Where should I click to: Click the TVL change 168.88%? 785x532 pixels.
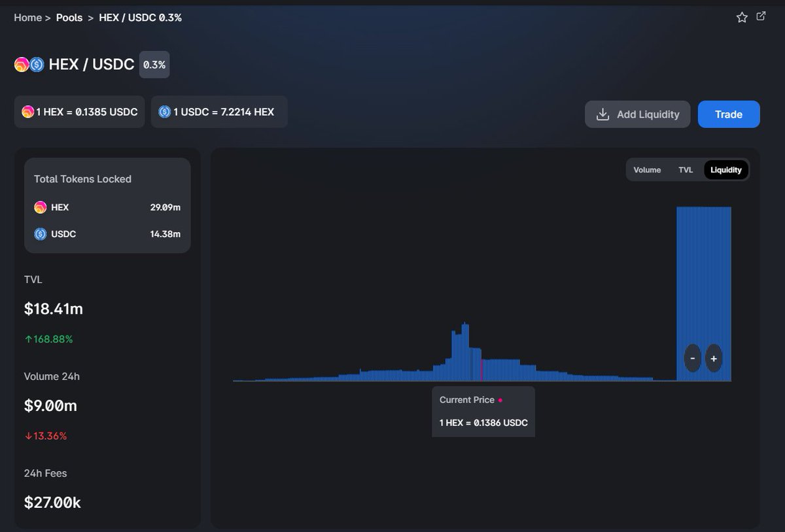48,339
